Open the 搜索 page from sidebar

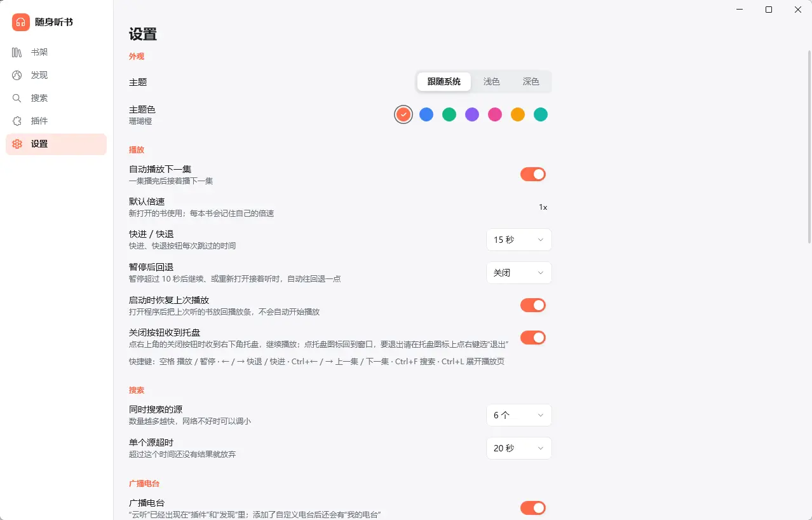tap(56, 98)
